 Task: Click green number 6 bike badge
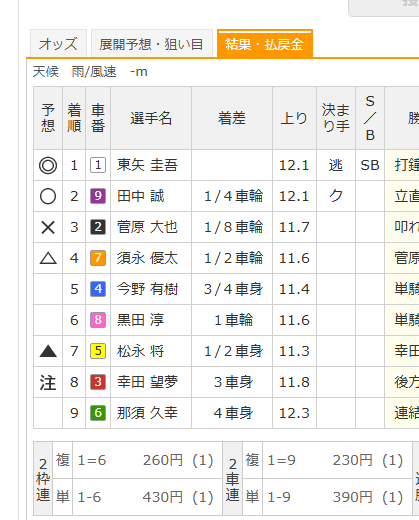tap(98, 413)
